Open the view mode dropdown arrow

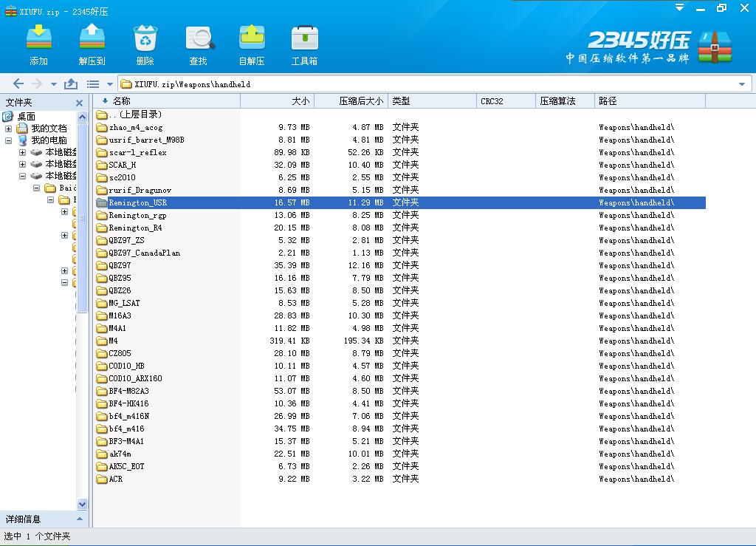[110, 84]
